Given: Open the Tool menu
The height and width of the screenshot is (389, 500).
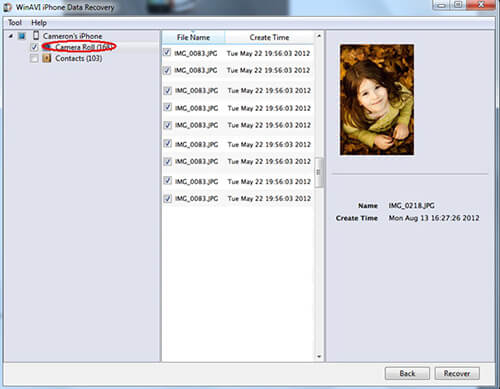Looking at the screenshot, I should click(x=15, y=23).
